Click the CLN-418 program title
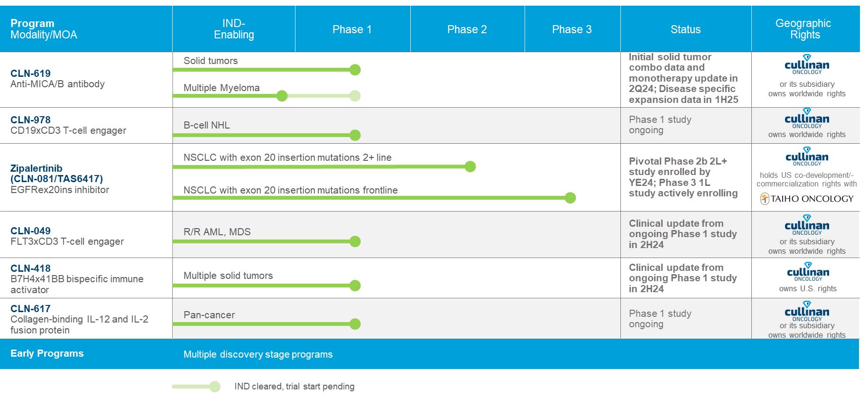 (x=30, y=268)
